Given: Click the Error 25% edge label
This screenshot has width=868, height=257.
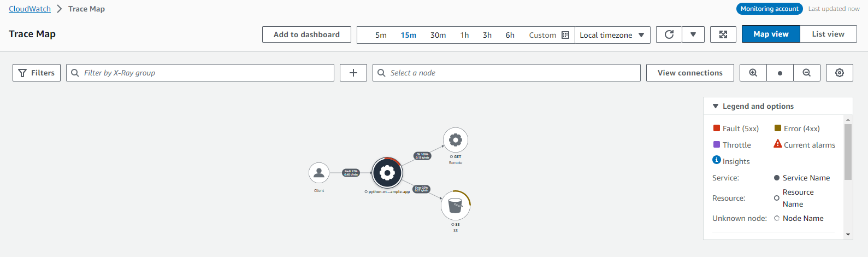Looking at the screenshot, I should pyautogui.click(x=421, y=189).
